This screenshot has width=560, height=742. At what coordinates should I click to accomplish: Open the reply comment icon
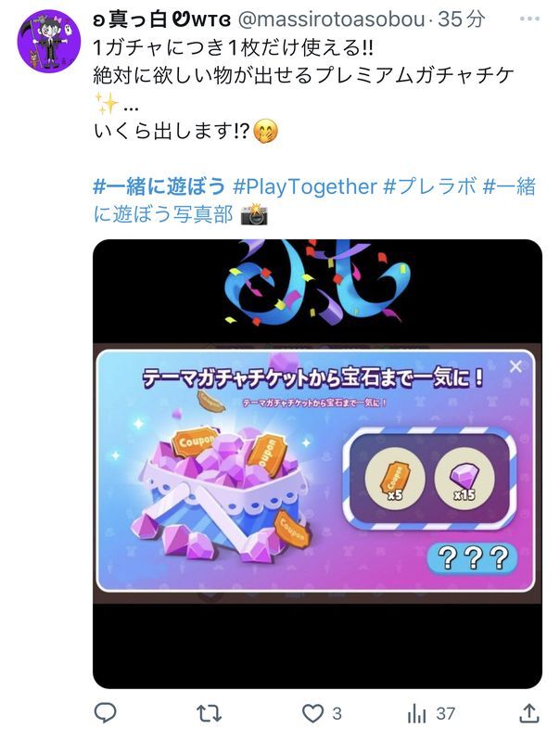click(106, 712)
